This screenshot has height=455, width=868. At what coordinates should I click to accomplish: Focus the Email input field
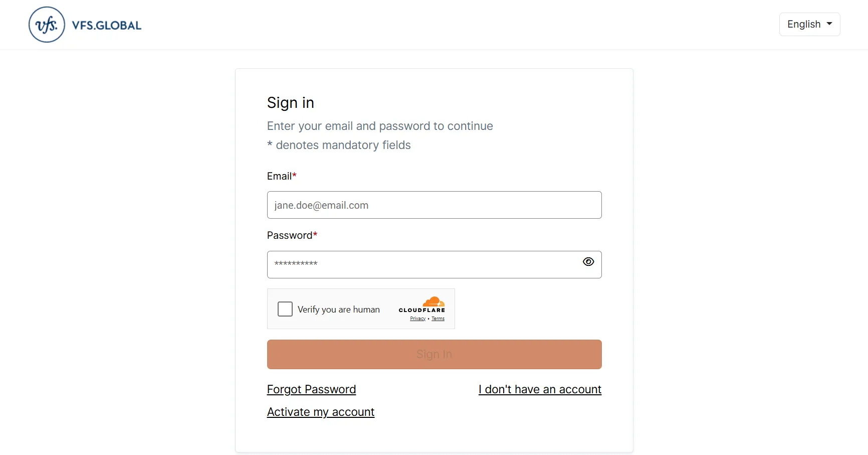434,205
